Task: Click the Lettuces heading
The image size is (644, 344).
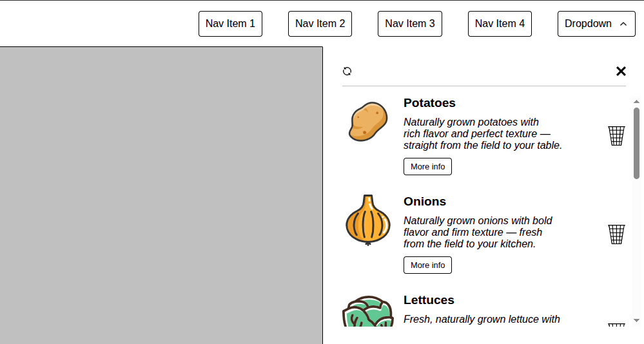Action: 429,300
